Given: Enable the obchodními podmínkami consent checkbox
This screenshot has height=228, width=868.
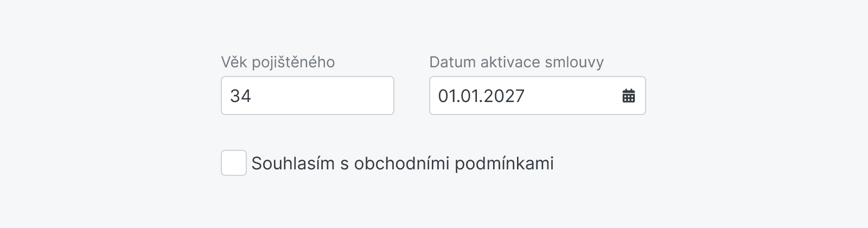Looking at the screenshot, I should click(x=234, y=163).
